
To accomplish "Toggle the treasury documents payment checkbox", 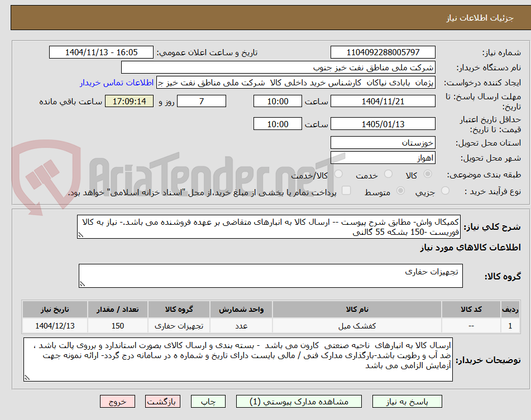I will (x=346, y=190).
